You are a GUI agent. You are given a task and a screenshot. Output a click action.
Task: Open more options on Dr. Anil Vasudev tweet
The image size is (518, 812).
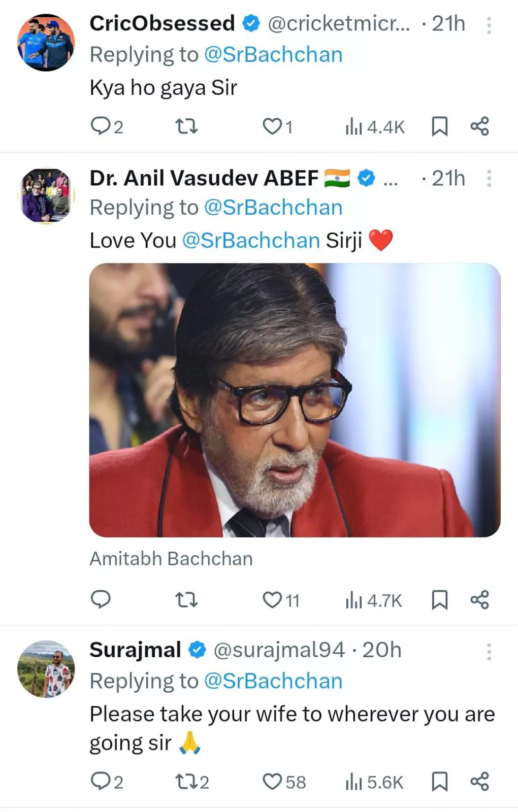(489, 178)
